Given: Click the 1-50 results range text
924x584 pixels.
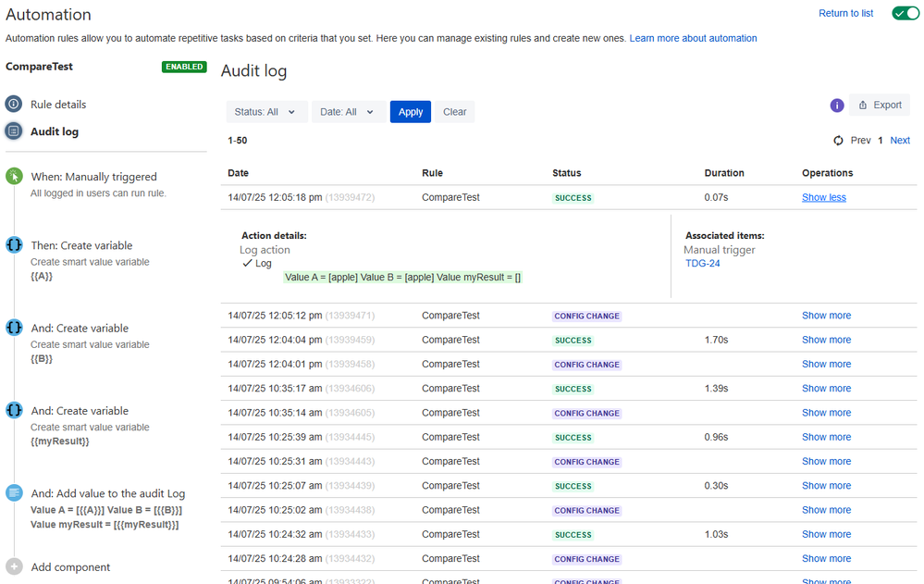Looking at the screenshot, I should tap(238, 141).
